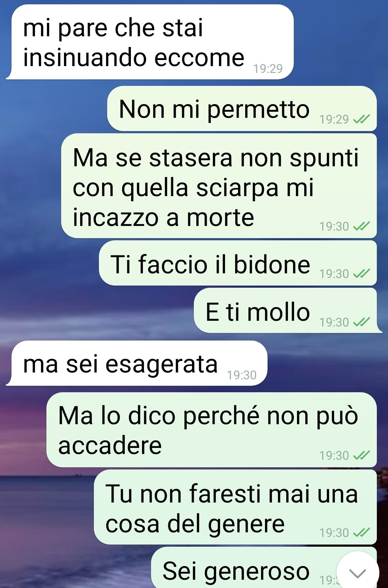Viewport: 388px width, 588px height.
Task: Select the 'Ti faccio il bidone' bubble
Action: point(238,263)
